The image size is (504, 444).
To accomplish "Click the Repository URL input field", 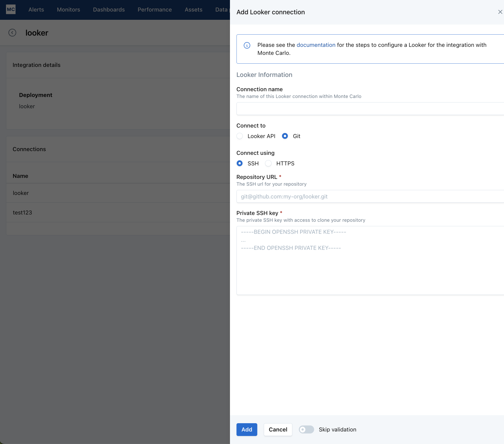I will coord(370,196).
